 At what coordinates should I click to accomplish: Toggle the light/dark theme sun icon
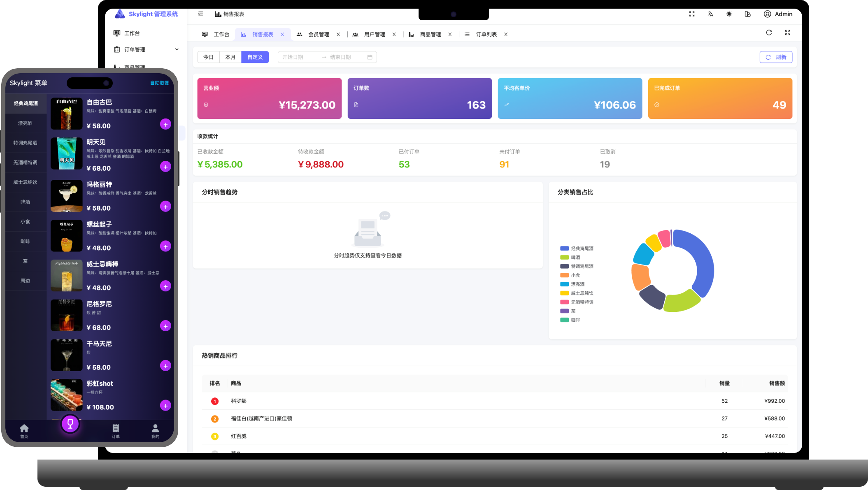pyautogui.click(x=729, y=14)
